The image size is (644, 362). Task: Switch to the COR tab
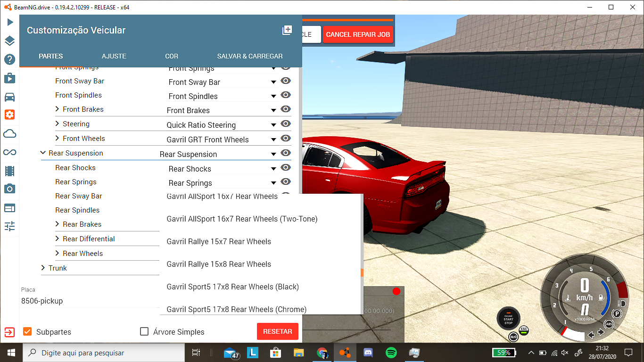point(172,56)
